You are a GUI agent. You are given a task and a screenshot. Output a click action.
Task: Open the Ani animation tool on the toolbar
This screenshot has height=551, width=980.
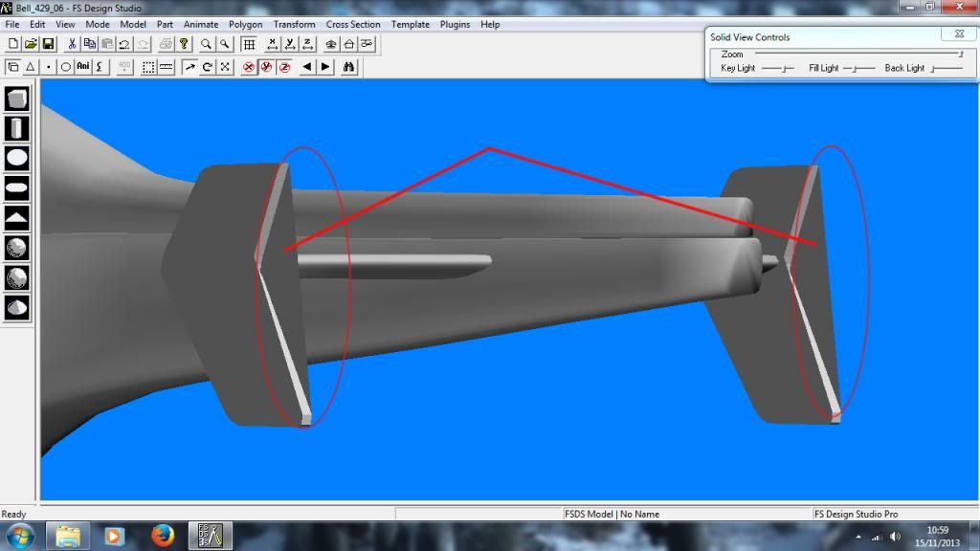pyautogui.click(x=81, y=66)
